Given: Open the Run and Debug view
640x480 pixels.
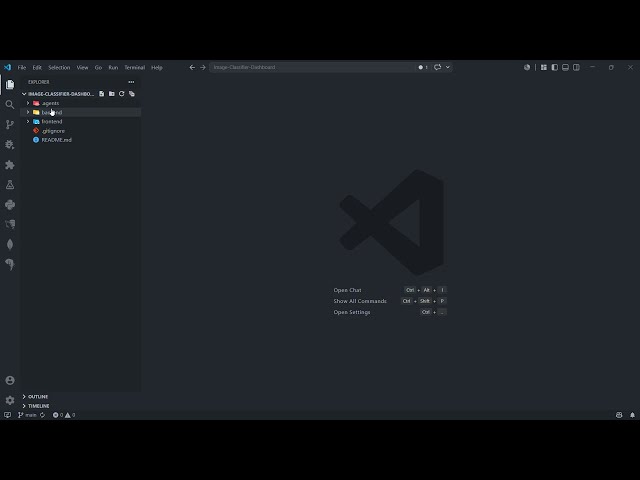Looking at the screenshot, I should click(x=10, y=144).
